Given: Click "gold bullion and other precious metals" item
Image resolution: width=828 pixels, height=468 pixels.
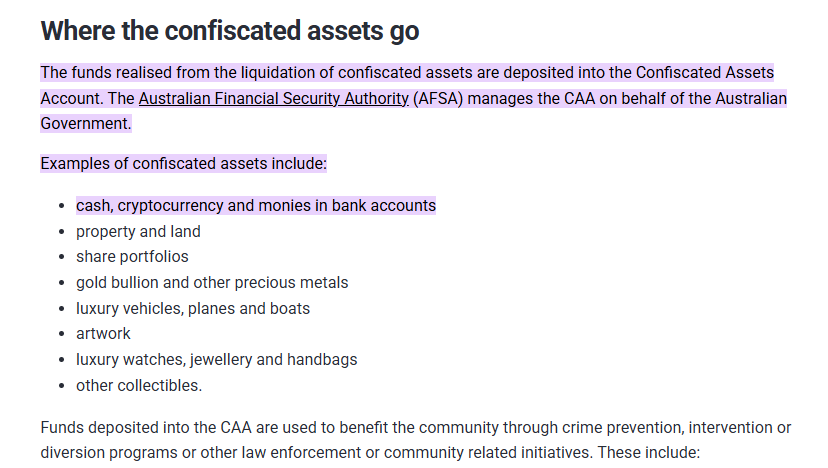Looking at the screenshot, I should (212, 283).
